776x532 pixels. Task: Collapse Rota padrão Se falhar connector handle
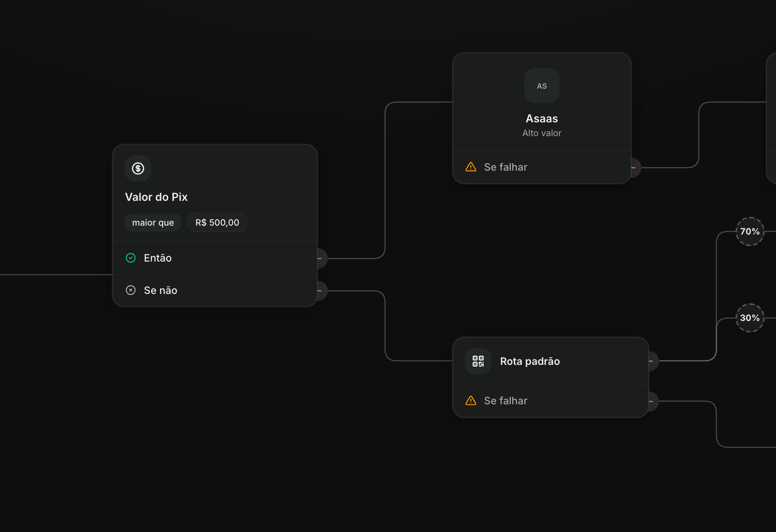pos(654,402)
